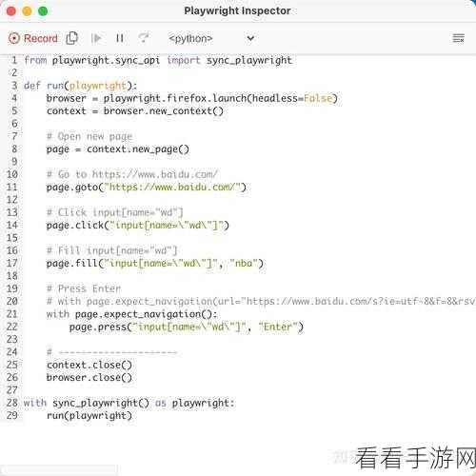
Task: Click the 'with page.expect_navigation():' line
Action: 132,314
